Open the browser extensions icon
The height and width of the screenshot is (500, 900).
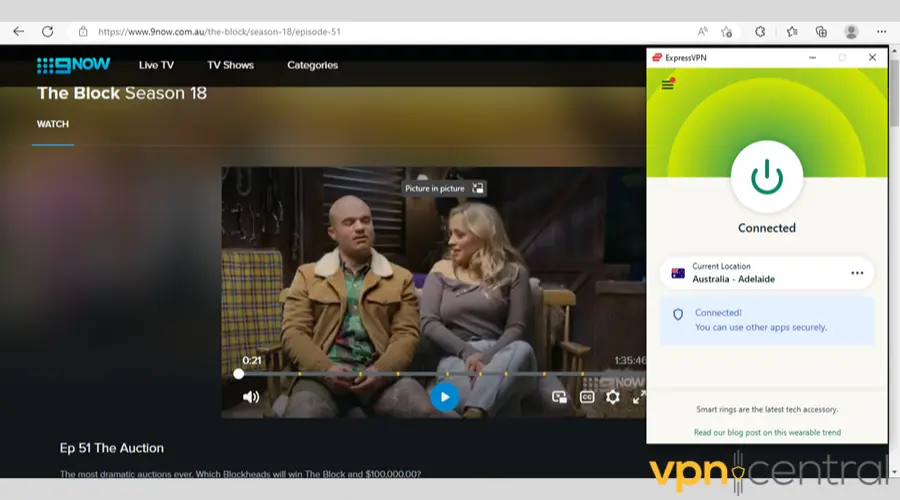click(760, 32)
